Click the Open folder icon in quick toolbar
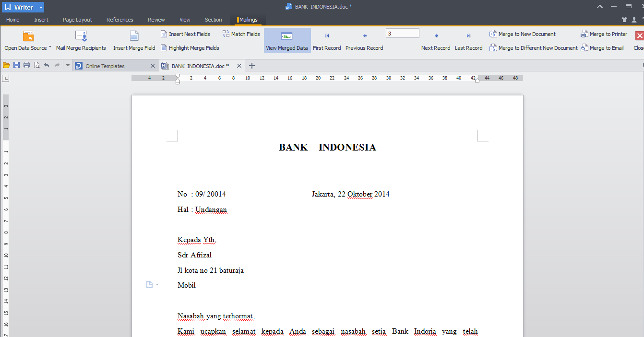644x337 pixels. [6, 65]
